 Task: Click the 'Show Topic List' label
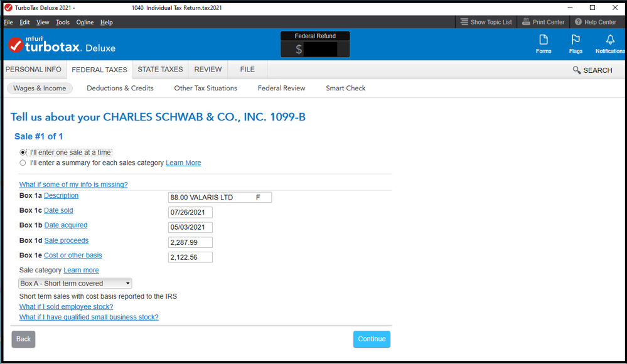pos(491,23)
